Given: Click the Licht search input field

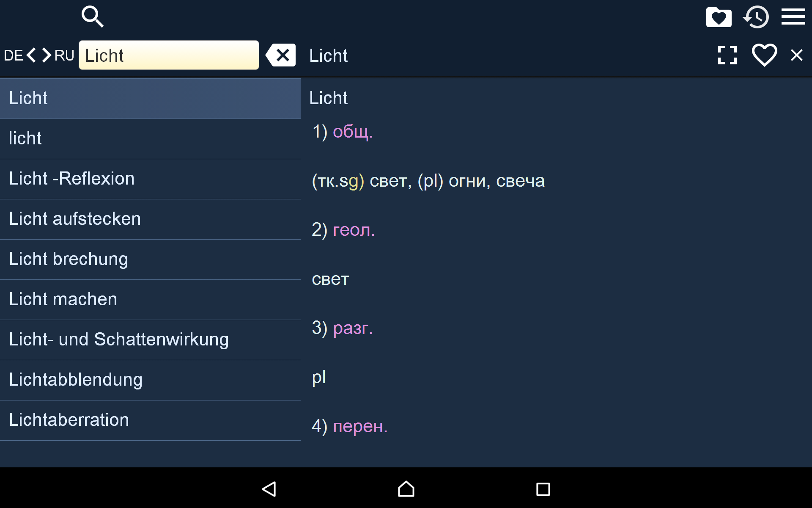Looking at the screenshot, I should point(169,55).
